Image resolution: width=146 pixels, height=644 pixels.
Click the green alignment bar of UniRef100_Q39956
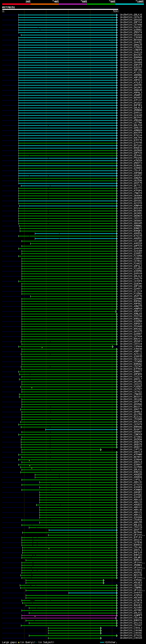click(x=70, y=271)
